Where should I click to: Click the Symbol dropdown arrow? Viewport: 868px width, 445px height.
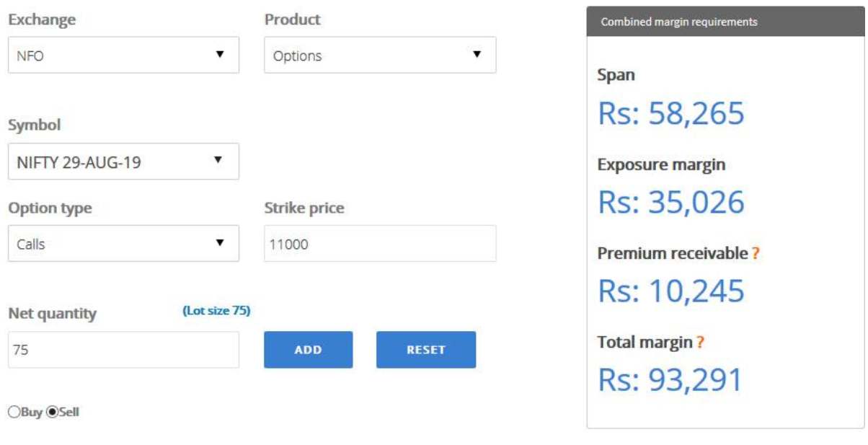(218, 160)
